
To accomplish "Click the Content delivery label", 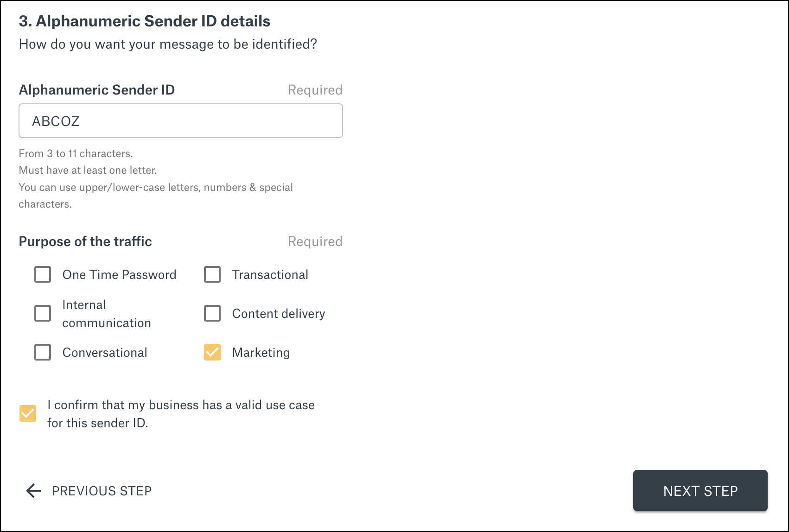I will click(x=278, y=314).
